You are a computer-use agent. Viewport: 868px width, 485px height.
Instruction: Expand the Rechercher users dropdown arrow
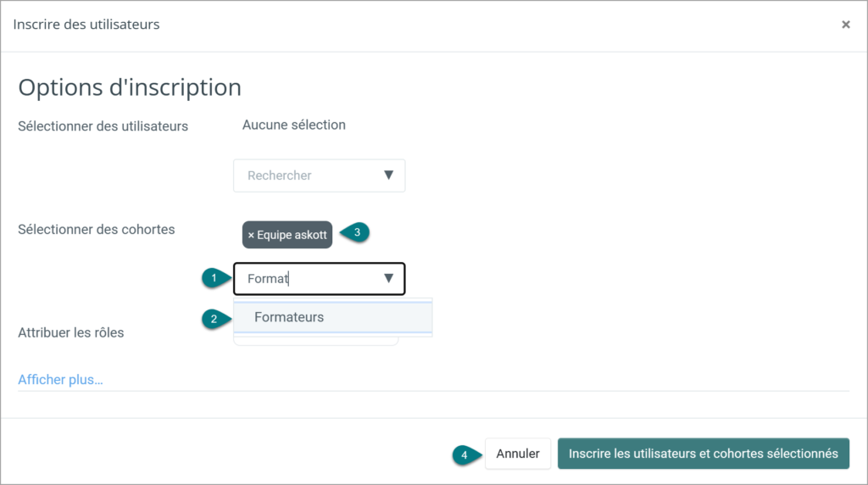click(x=388, y=175)
